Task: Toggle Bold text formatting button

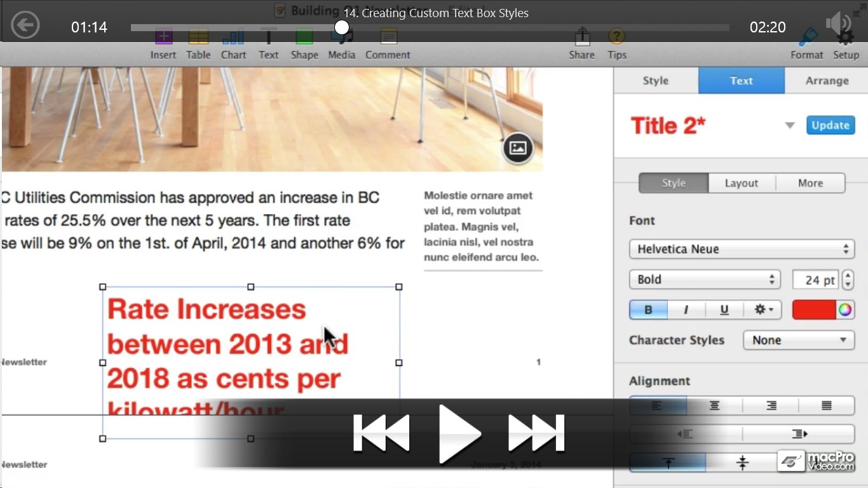Action: (x=648, y=310)
